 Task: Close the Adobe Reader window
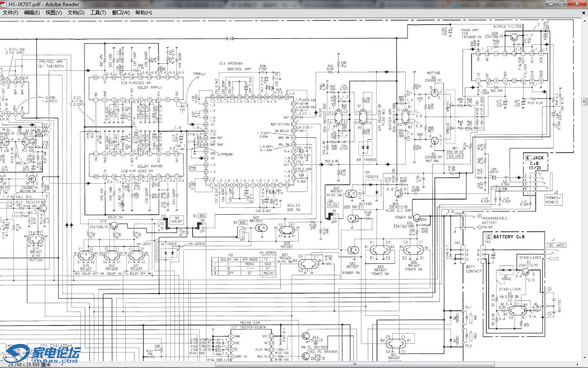pos(577,3)
